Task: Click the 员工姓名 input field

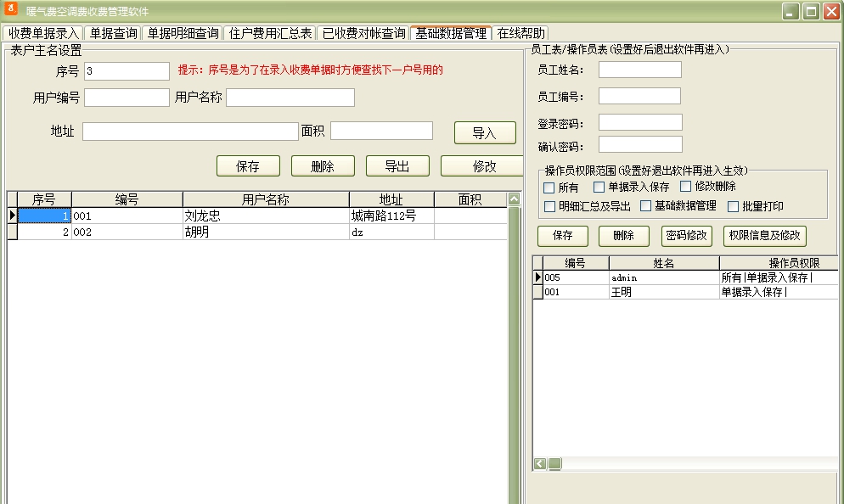Action: (641, 70)
